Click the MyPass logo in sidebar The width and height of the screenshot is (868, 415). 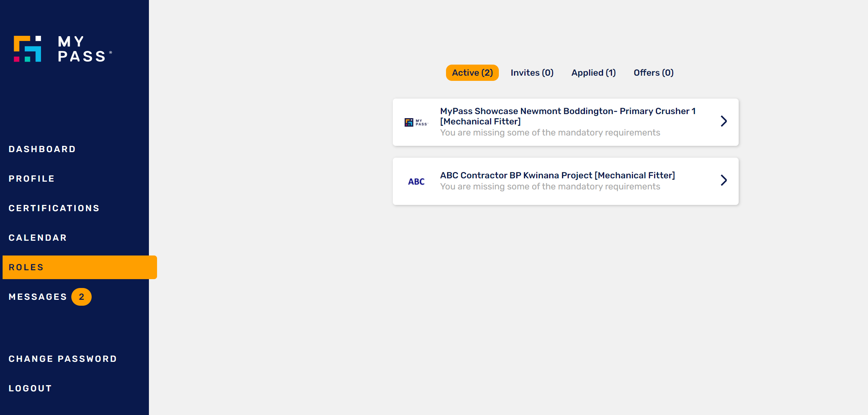click(63, 49)
